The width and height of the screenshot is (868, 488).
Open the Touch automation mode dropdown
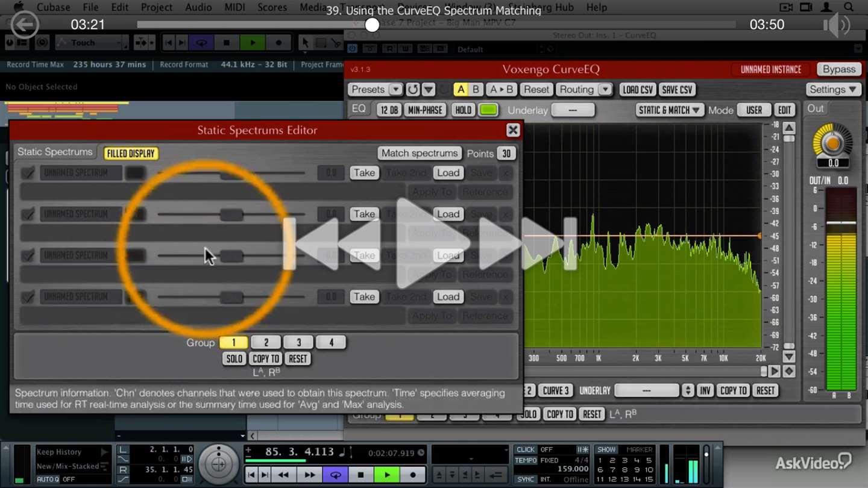click(x=91, y=43)
